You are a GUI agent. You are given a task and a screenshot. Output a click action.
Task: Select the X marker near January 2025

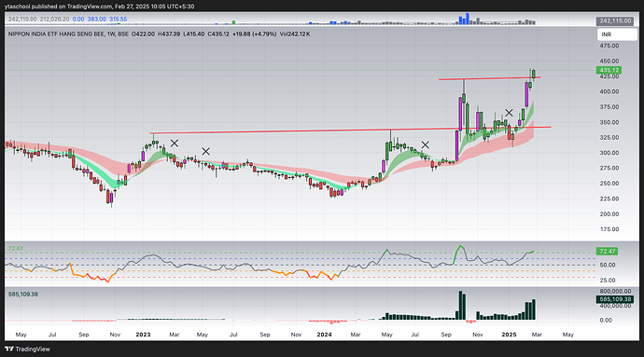pyautogui.click(x=509, y=113)
